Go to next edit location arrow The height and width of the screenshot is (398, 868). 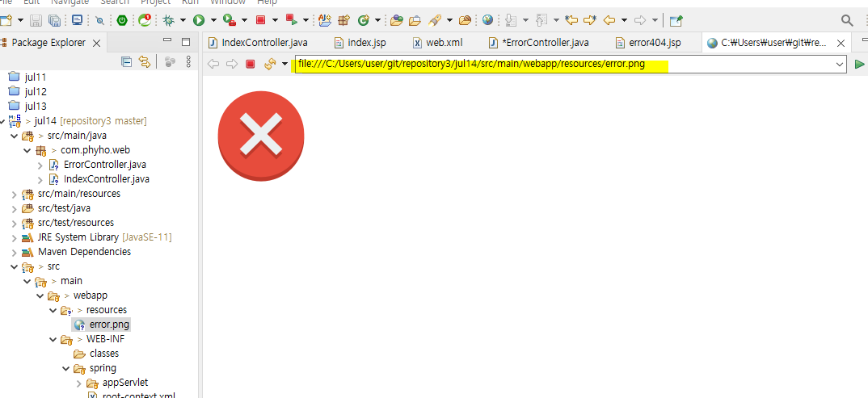tap(590, 20)
